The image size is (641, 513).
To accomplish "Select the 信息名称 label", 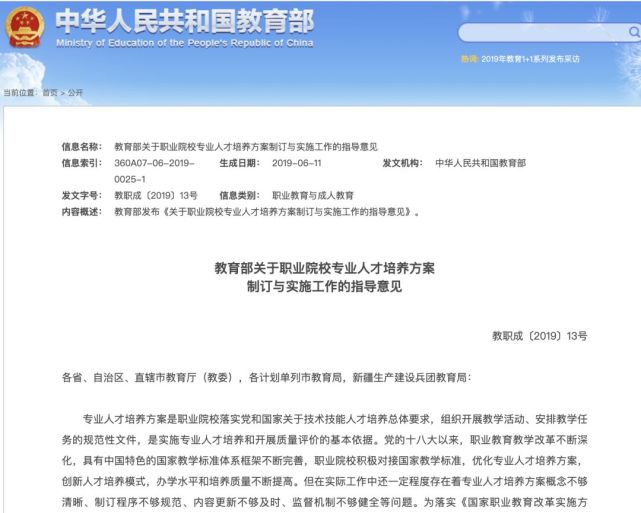I will (x=81, y=147).
